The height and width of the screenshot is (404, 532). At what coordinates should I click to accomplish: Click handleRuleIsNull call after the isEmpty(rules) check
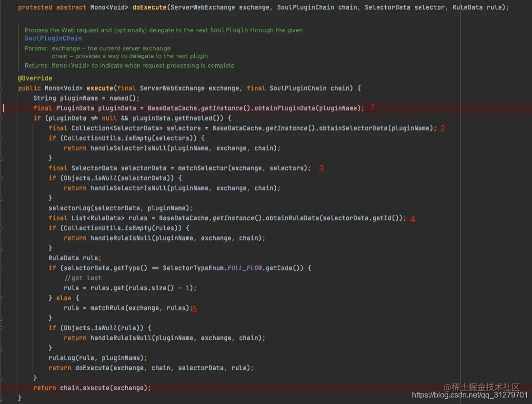coord(176,238)
